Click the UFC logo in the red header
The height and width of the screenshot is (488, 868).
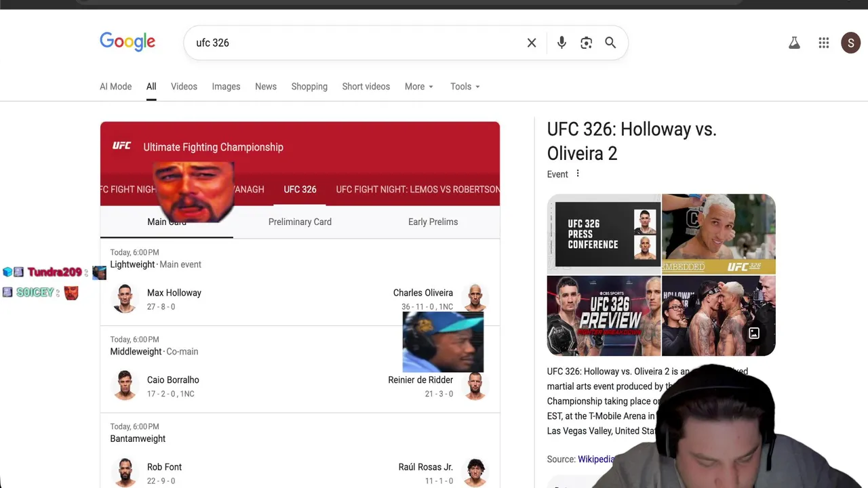122,146
